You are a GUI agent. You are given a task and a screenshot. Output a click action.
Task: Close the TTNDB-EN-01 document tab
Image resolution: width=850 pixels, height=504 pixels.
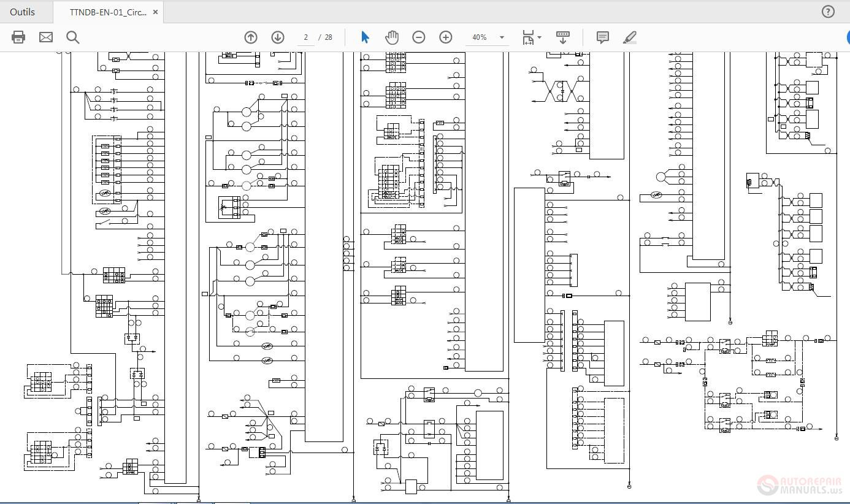click(155, 12)
